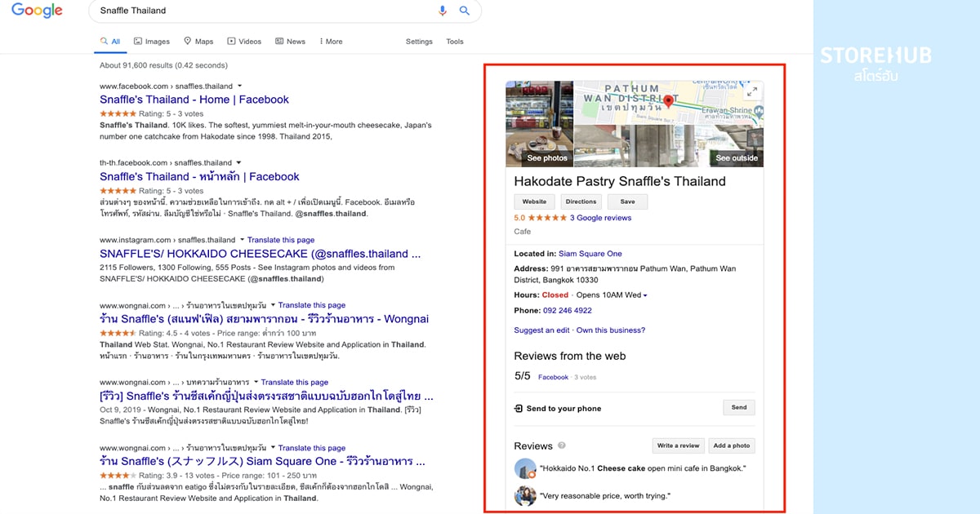980x514 pixels.
Task: Click the blue magnifier search icon
Action: pos(465,11)
